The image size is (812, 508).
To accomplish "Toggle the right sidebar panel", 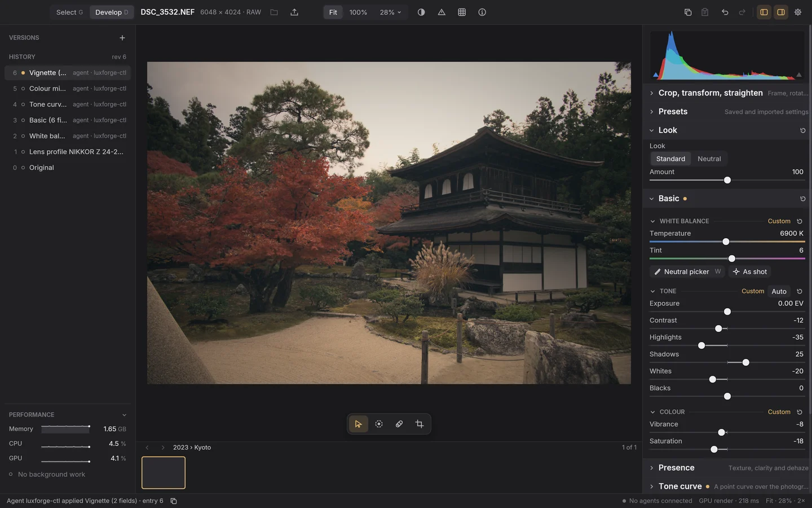I will click(x=781, y=12).
